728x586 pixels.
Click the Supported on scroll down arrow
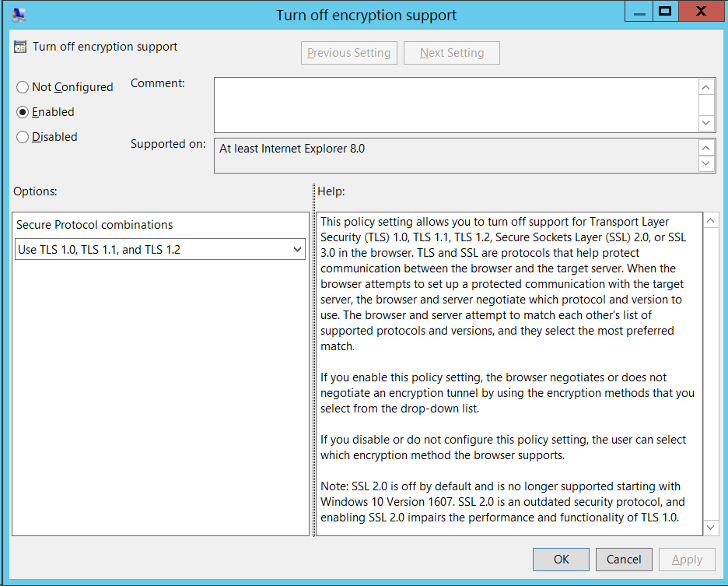point(705,163)
